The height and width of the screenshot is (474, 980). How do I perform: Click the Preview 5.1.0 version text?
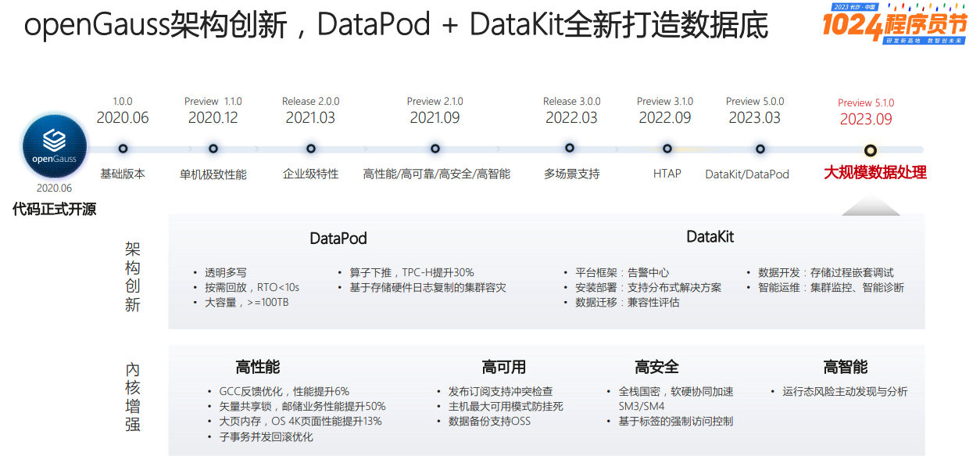point(866,102)
